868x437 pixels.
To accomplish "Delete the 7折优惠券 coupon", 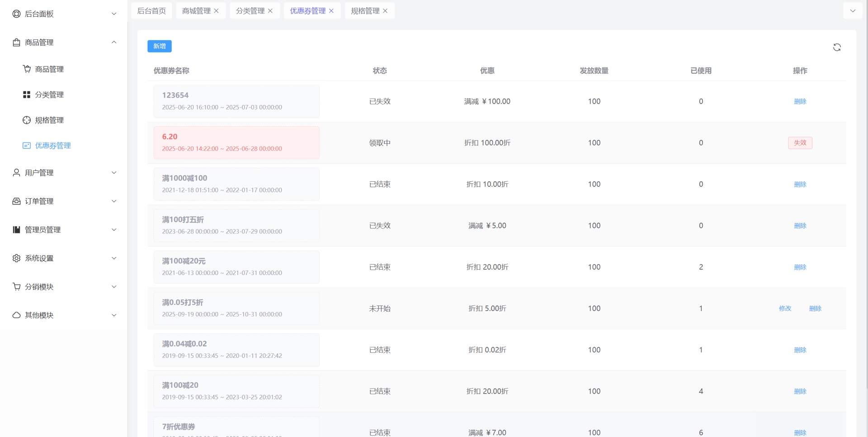I will [x=800, y=433].
